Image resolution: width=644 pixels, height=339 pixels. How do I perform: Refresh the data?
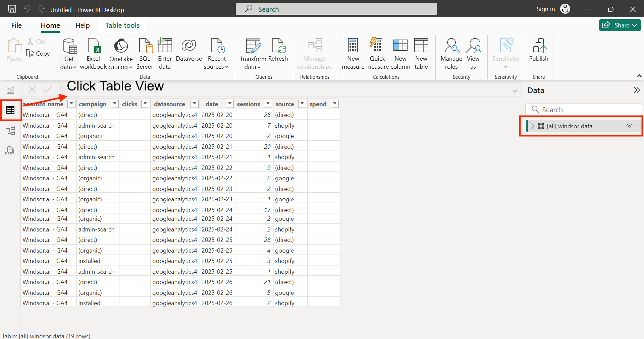click(x=278, y=50)
